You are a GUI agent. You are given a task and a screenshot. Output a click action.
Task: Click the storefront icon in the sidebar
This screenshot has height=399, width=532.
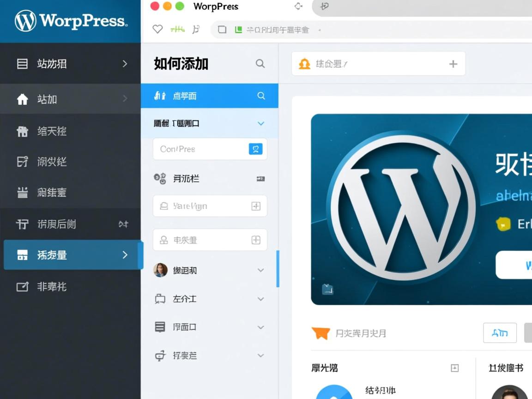22,131
